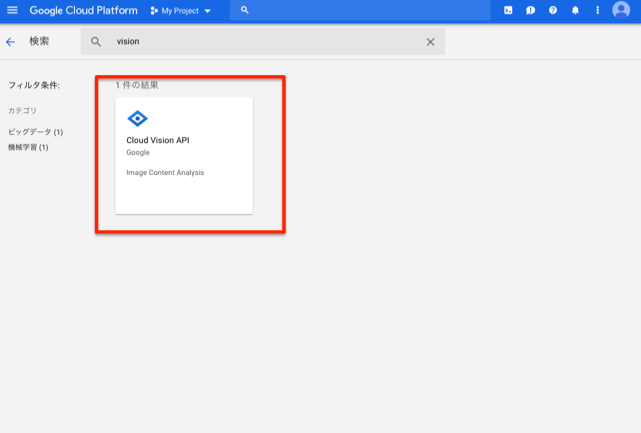Click the search icon beside vision
The image size is (641, 433).
point(96,42)
